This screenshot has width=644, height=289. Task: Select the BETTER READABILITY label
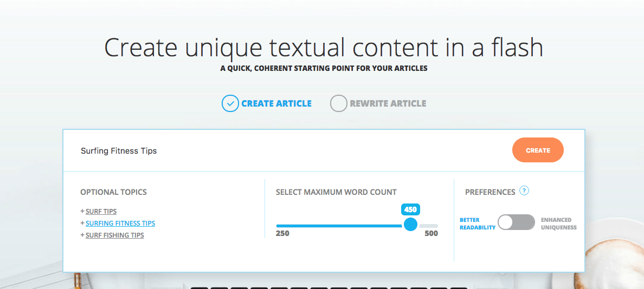tap(478, 224)
